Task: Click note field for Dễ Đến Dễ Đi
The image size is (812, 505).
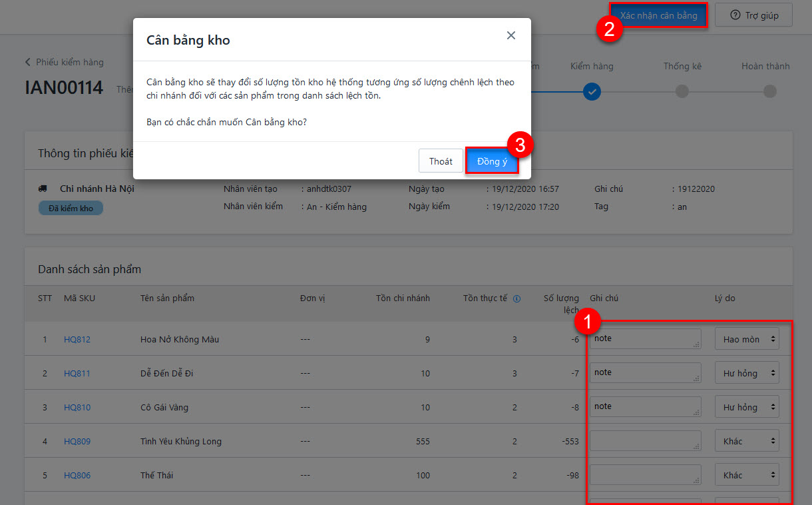Action: tap(645, 372)
